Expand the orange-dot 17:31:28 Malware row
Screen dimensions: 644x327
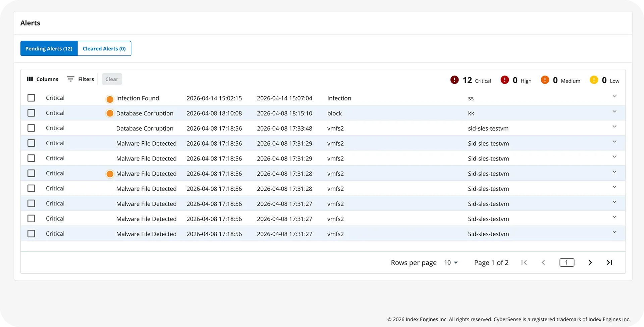coord(614,172)
